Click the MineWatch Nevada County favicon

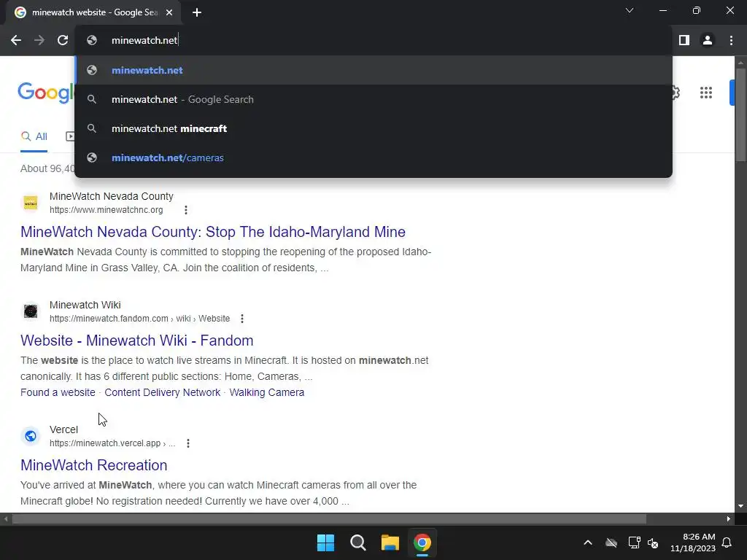(x=31, y=203)
